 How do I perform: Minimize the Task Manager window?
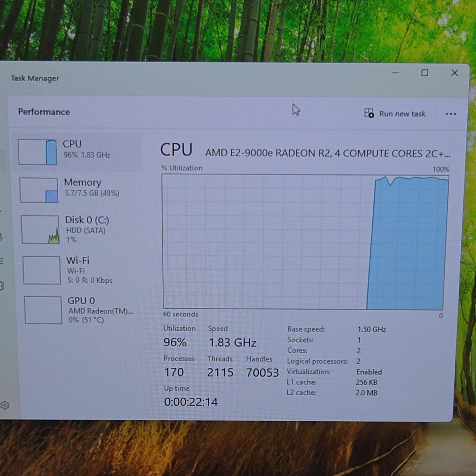(395, 73)
